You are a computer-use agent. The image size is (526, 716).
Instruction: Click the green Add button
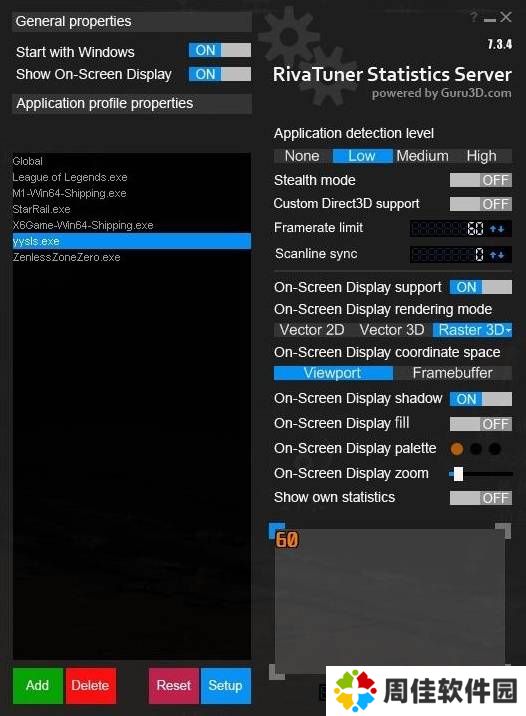(37, 685)
